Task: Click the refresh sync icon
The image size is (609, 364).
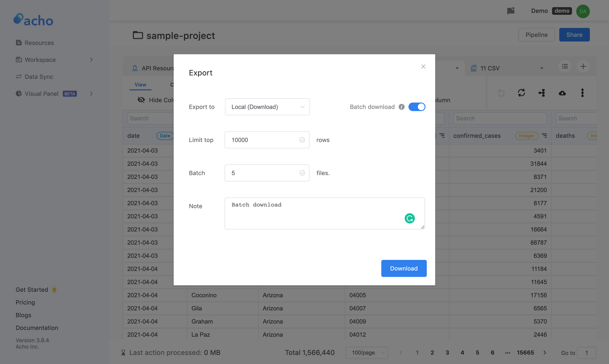Action: click(521, 93)
